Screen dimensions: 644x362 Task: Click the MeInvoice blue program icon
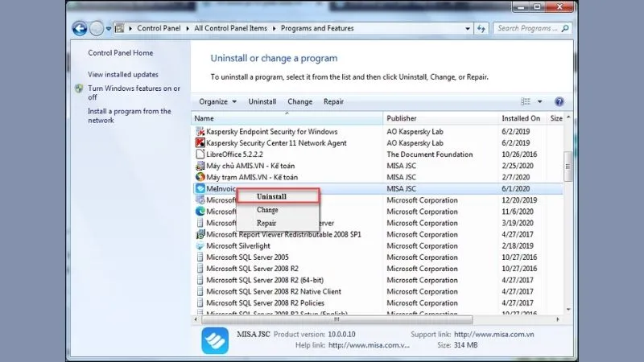pyautogui.click(x=200, y=188)
